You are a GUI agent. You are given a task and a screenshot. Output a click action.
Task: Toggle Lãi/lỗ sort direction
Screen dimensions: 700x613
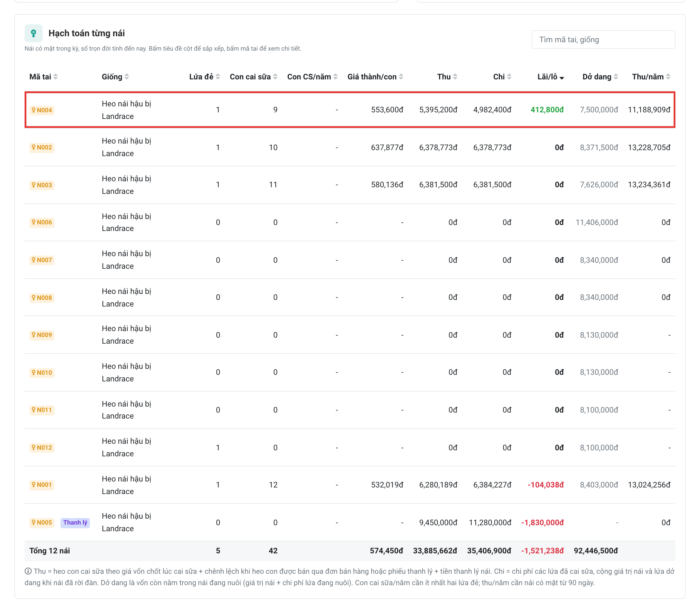pyautogui.click(x=550, y=77)
